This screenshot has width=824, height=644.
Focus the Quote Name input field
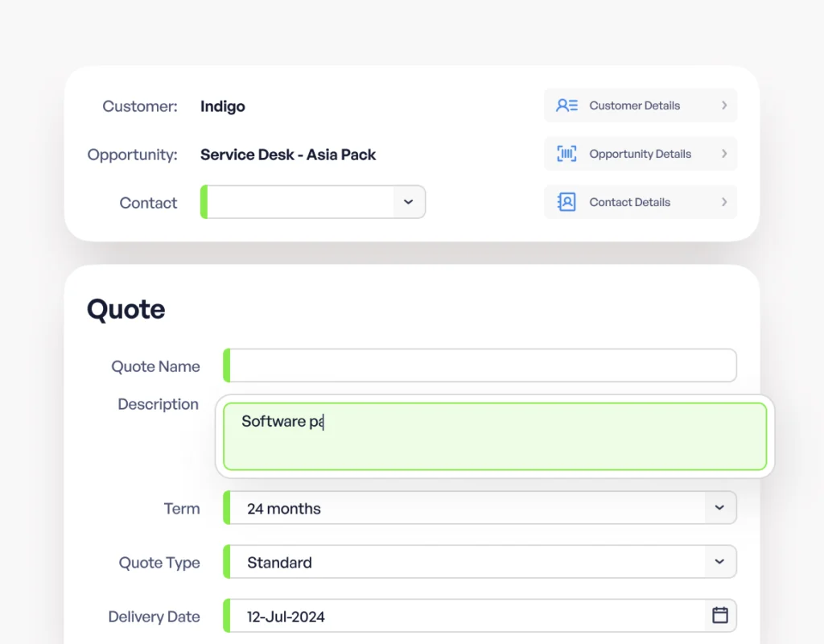tap(481, 365)
